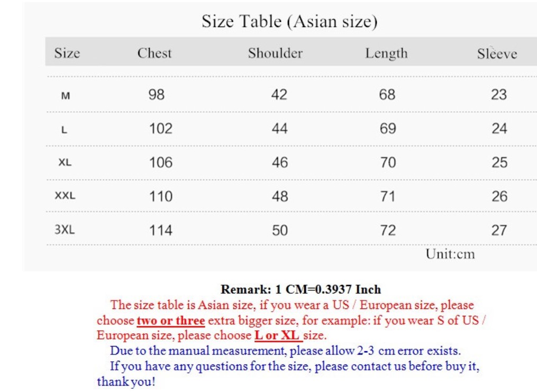Click the M size row label
The width and height of the screenshot is (537, 392).
(x=66, y=96)
